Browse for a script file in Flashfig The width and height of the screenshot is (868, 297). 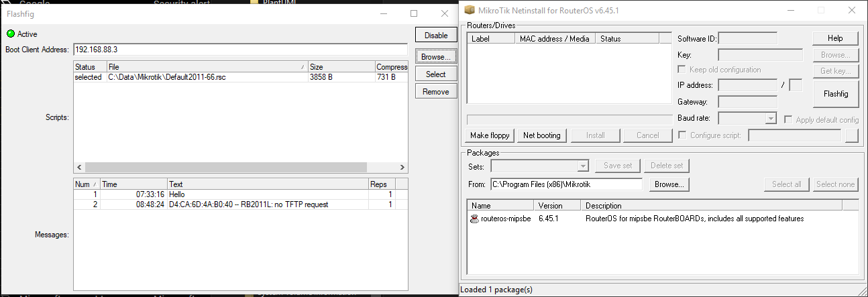point(436,57)
